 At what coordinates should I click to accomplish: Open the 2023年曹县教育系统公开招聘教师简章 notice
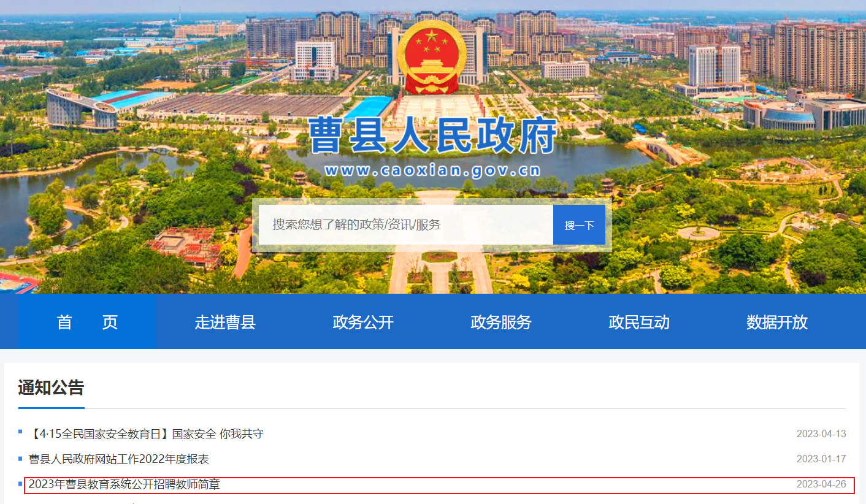(125, 484)
